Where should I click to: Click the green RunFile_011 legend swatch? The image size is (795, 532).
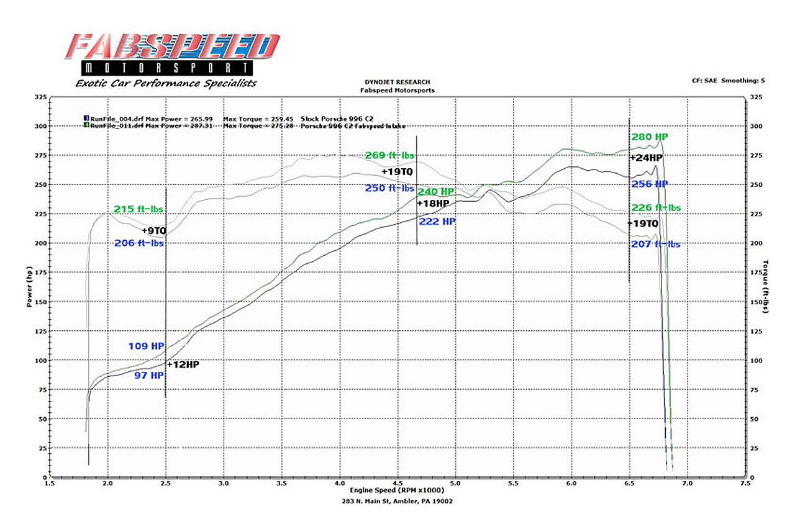coord(85,125)
